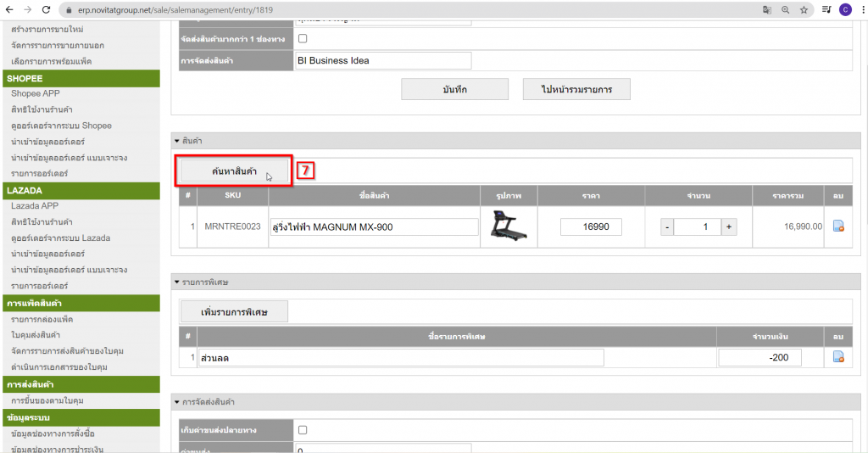Screen dimensions: 868x453
Task: Select Lazada APP from the sidebar
Action: pyautogui.click(x=34, y=205)
